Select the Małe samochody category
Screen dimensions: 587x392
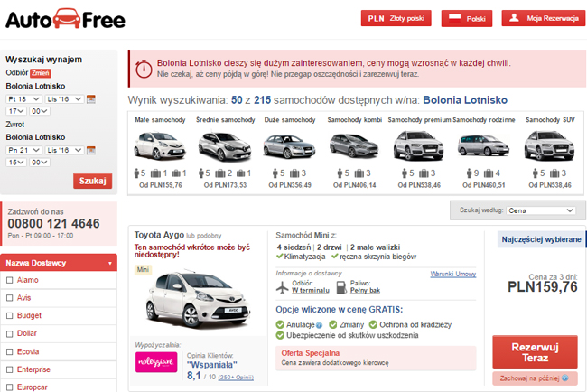pyautogui.click(x=160, y=153)
